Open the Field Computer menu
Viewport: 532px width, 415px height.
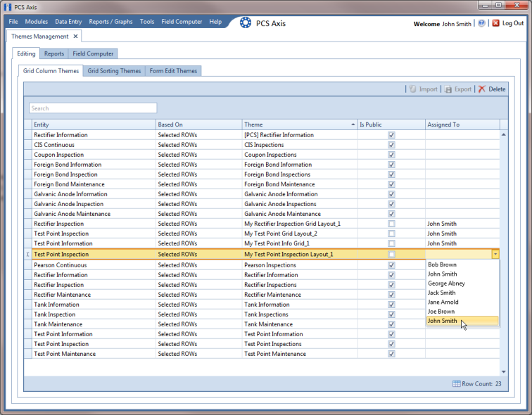182,22
